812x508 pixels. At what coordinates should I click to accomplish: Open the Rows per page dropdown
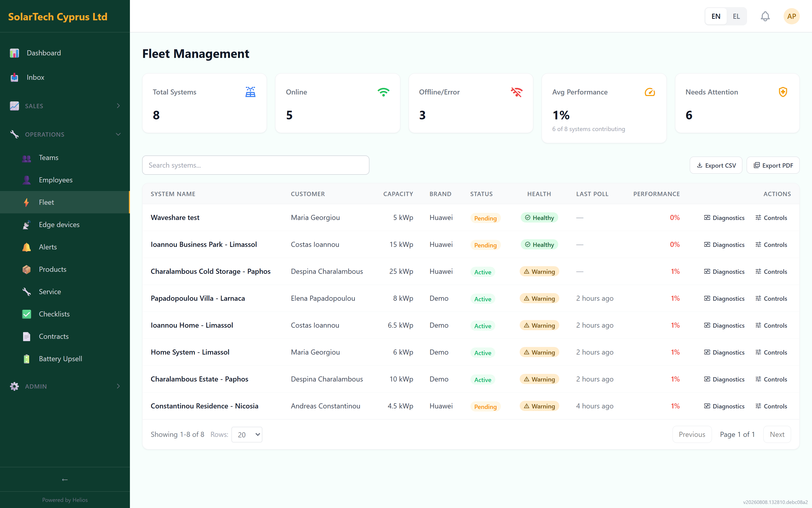pos(247,434)
